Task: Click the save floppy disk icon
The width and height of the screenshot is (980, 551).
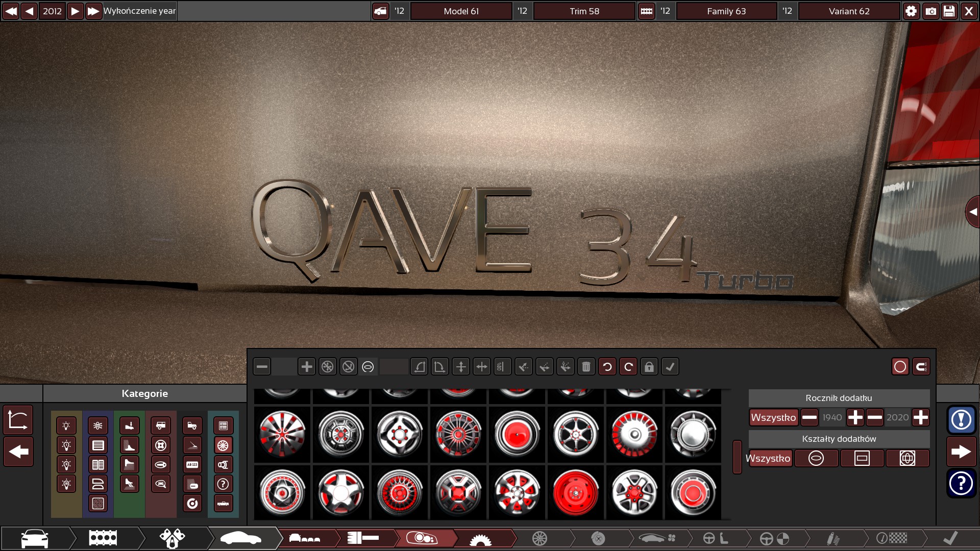Action: coord(949,11)
